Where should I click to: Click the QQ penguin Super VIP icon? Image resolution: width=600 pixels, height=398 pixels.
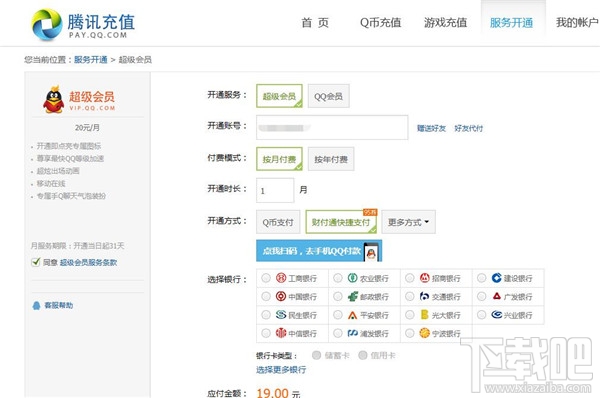point(54,100)
